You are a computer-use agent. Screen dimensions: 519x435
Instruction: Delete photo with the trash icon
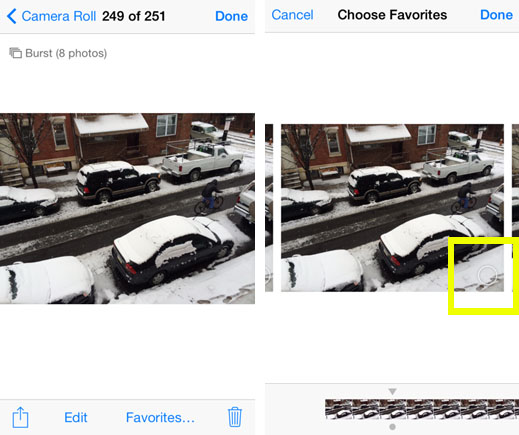pos(235,417)
